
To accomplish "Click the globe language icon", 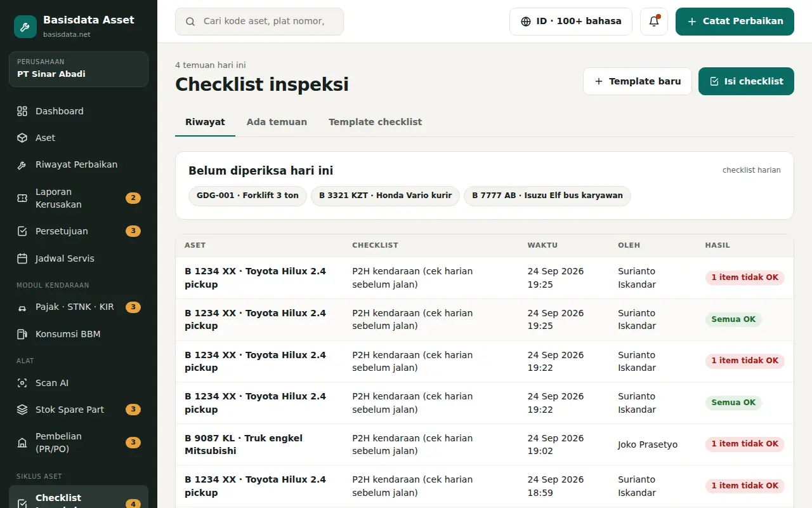I will [526, 22].
